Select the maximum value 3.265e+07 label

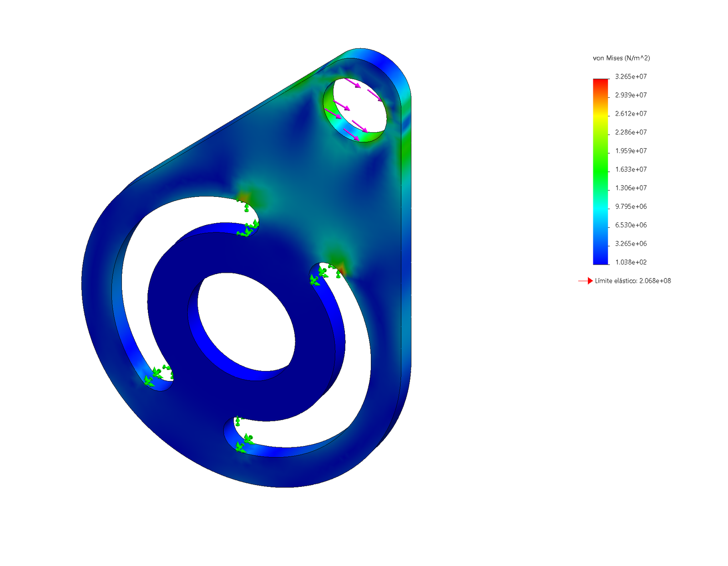631,76
